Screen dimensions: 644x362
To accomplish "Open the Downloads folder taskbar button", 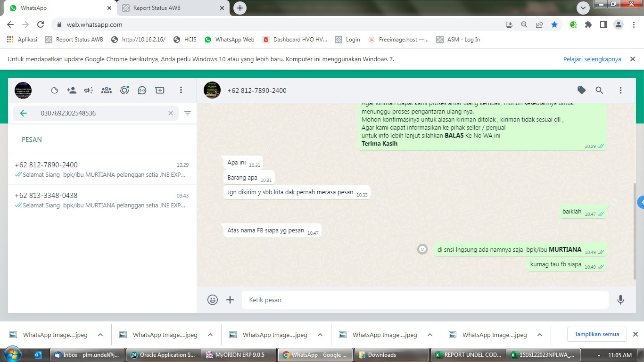I will 391,355.
